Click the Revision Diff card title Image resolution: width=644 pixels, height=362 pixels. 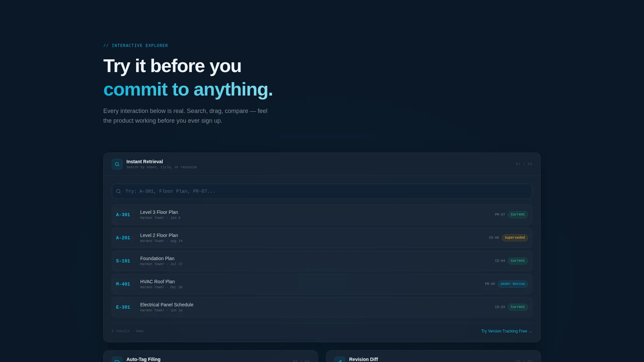click(364, 359)
